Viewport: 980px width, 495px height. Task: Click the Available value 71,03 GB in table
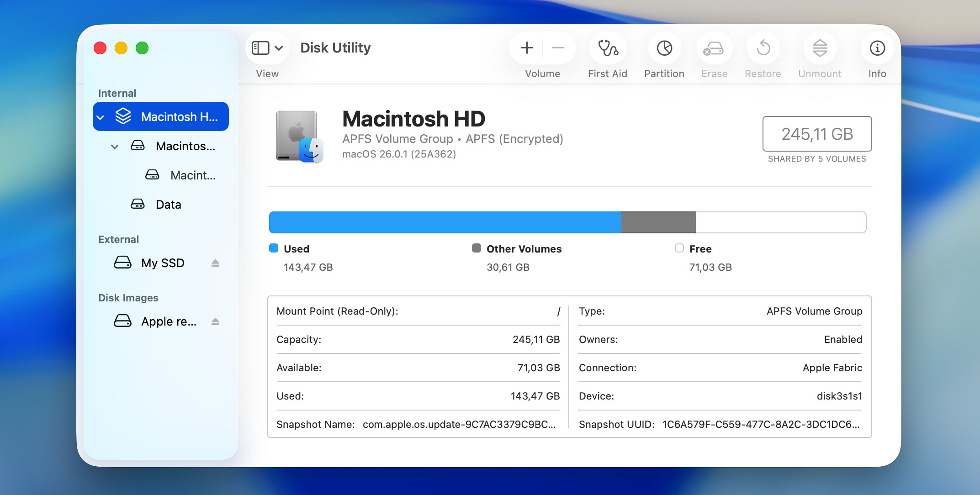(x=538, y=368)
